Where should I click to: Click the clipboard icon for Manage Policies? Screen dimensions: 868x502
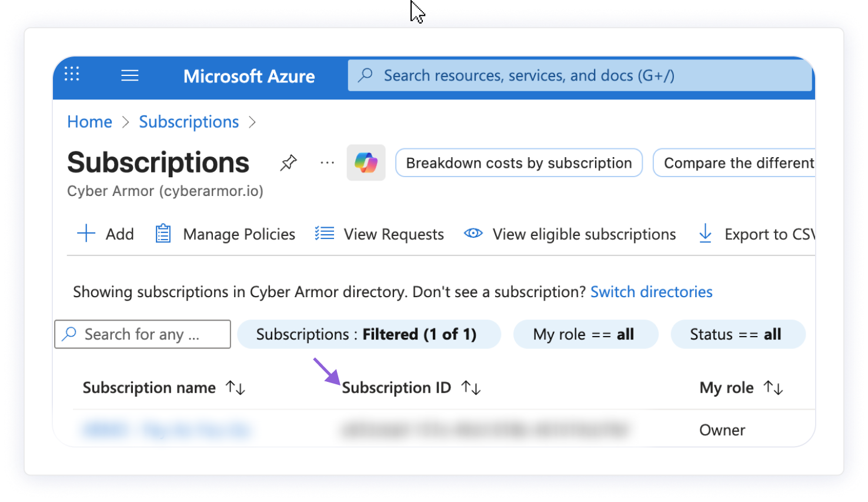pyautogui.click(x=163, y=234)
